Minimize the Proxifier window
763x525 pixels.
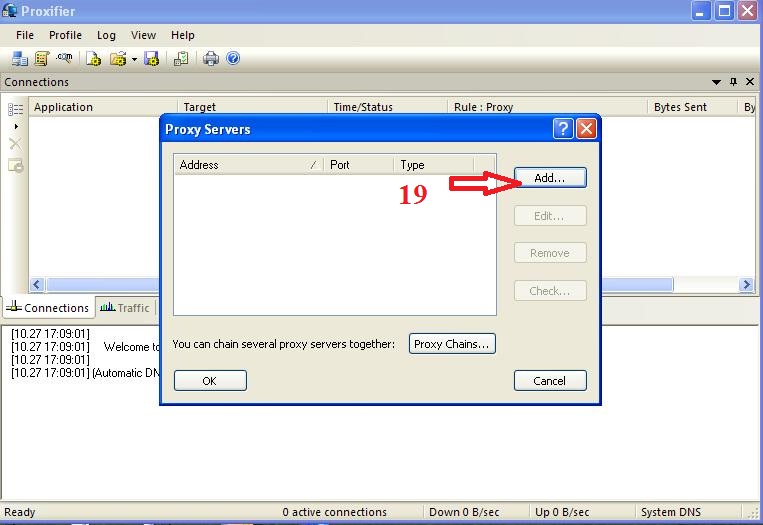(701, 11)
